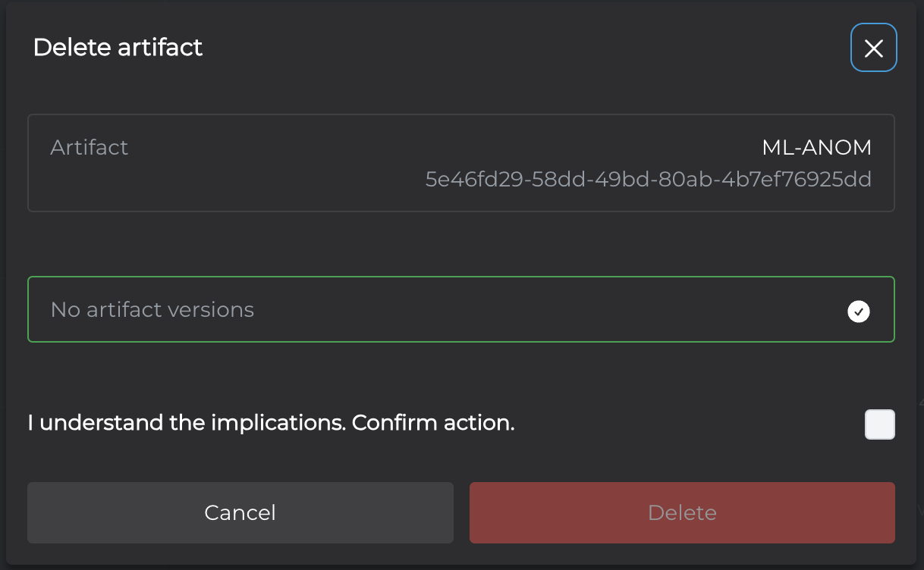Click the 'Artifact' label in info panel
924x570 pixels.
click(90, 147)
